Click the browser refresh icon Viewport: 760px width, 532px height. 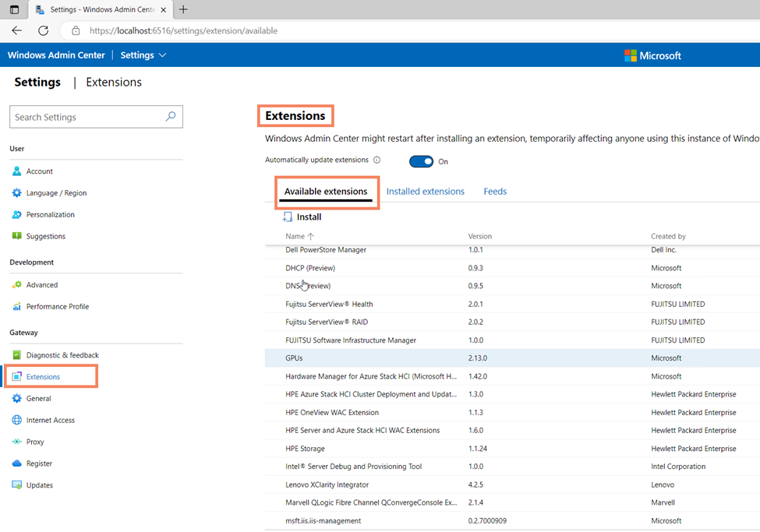click(43, 30)
